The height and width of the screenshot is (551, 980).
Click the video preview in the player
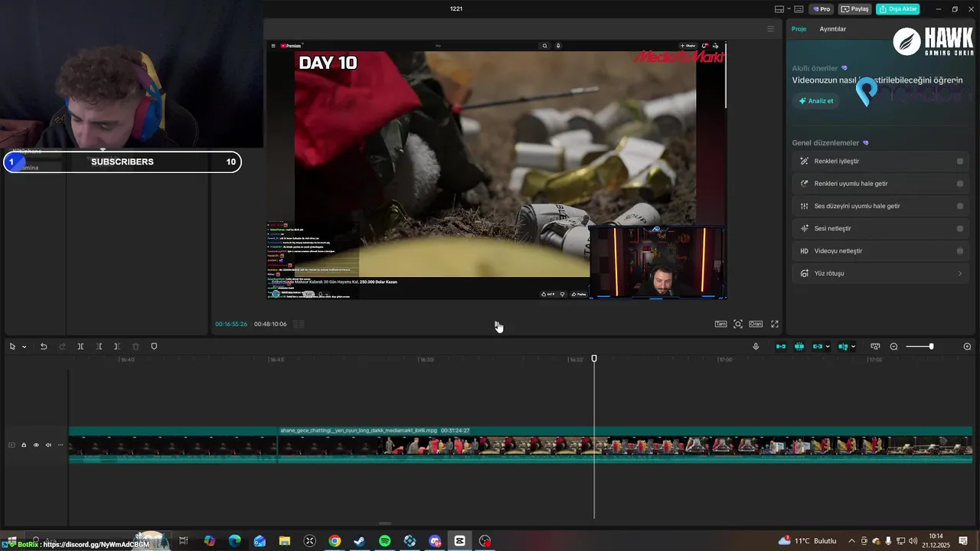tap(496, 170)
